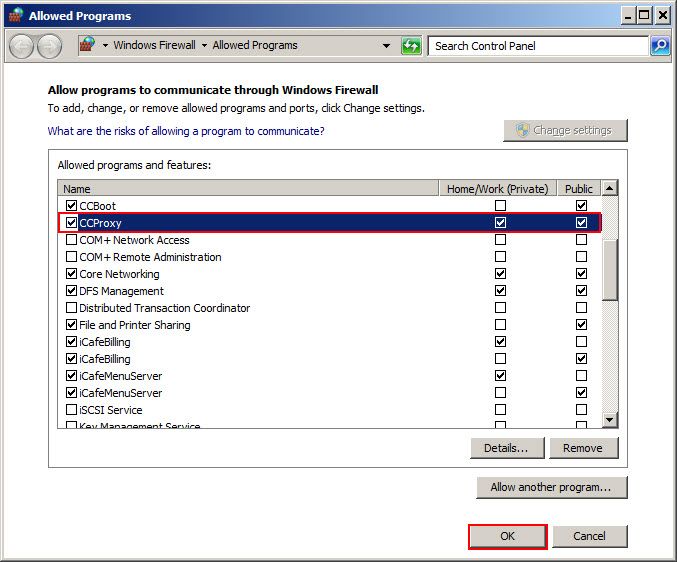The image size is (677, 562).
Task: Toggle CCProxy Home/Work (Private) checkbox
Action: [x=500, y=223]
